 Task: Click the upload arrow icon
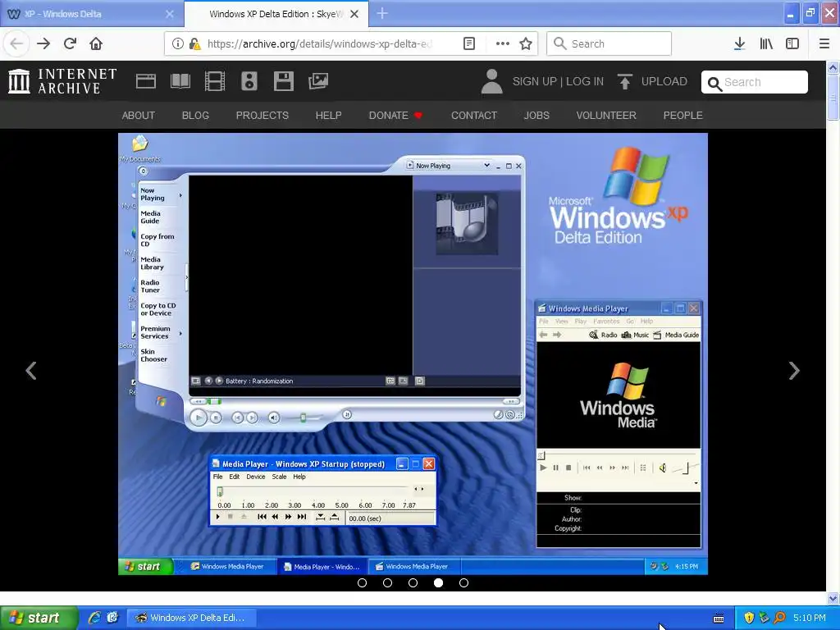624,81
